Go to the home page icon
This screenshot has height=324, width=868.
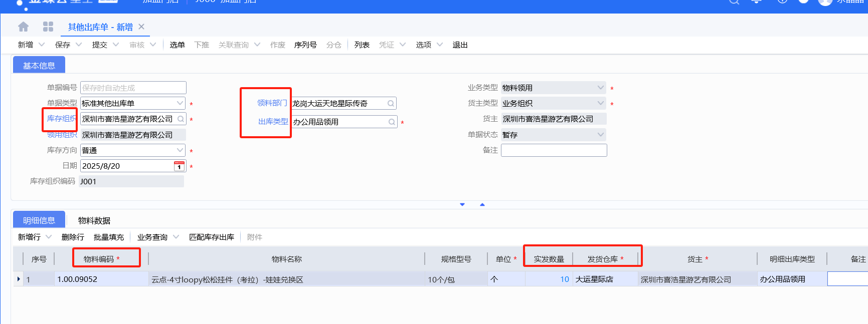[x=23, y=27]
